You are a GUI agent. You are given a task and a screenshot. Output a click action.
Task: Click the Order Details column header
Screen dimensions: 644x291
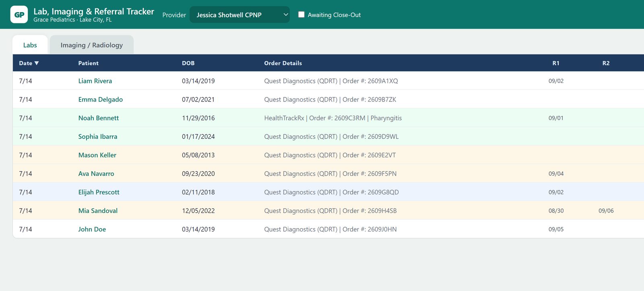click(283, 63)
